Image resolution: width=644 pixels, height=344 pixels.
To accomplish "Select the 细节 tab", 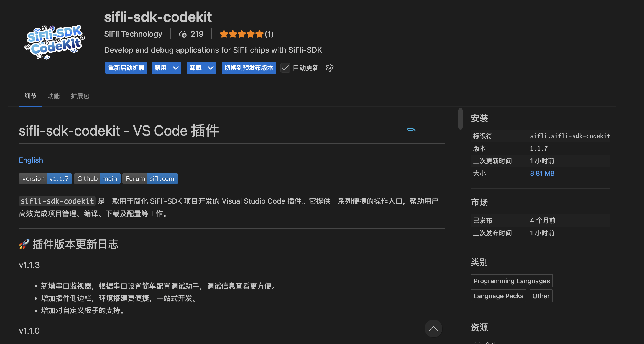I will click(30, 96).
